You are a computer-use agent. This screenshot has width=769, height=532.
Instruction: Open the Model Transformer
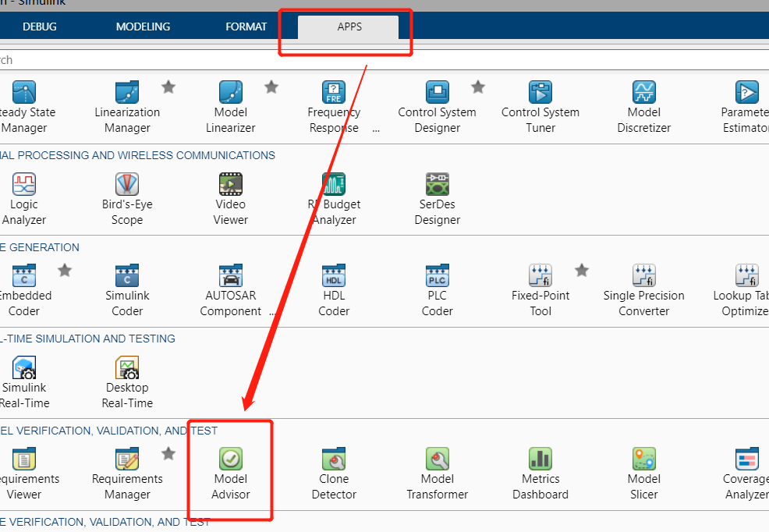point(437,473)
